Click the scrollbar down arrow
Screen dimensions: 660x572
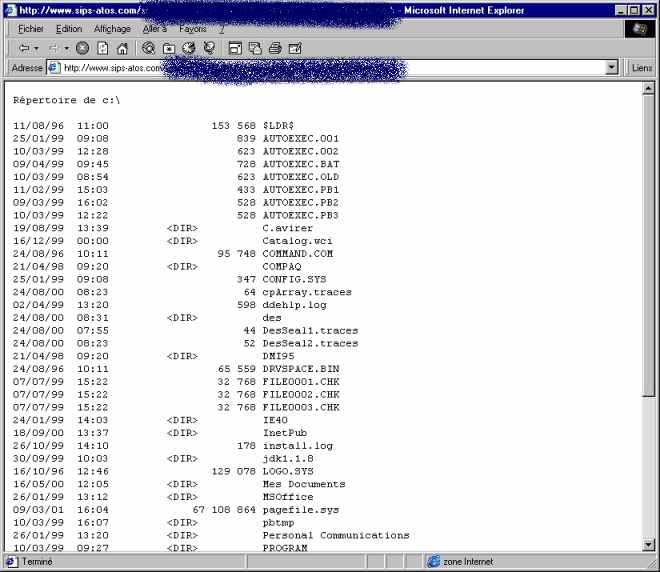coord(649,545)
